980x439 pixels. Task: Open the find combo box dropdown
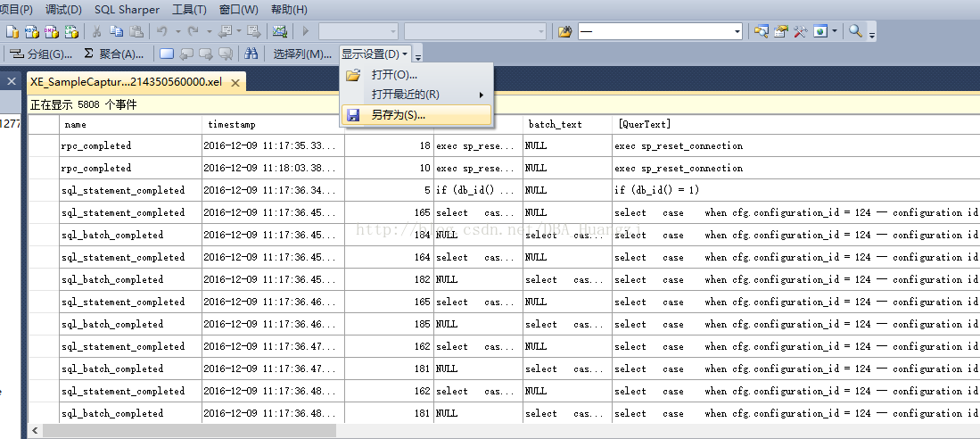[737, 31]
